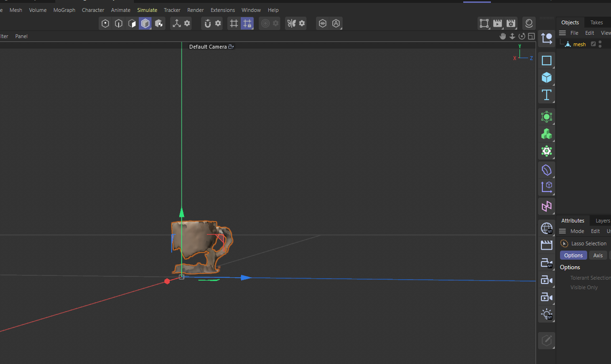Enable the Visible Only option
The width and height of the screenshot is (611, 364).
pos(584,287)
